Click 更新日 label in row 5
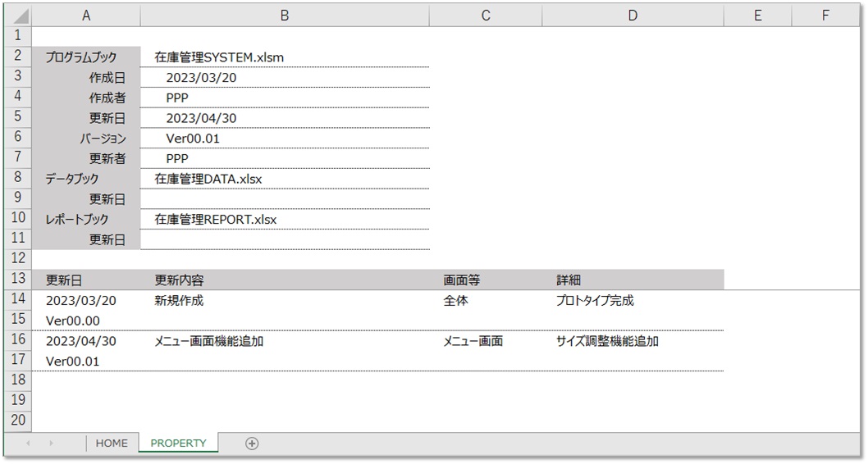This screenshot has height=464, width=868. click(86, 118)
